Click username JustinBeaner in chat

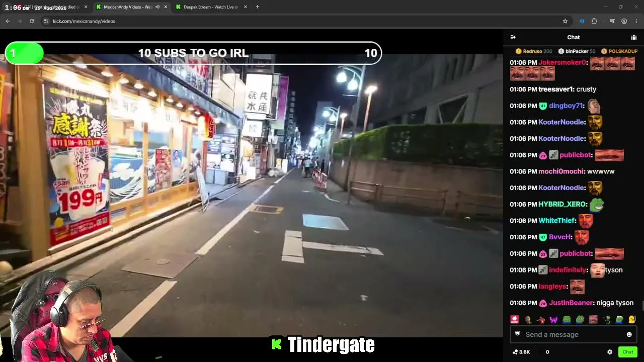tap(571, 303)
